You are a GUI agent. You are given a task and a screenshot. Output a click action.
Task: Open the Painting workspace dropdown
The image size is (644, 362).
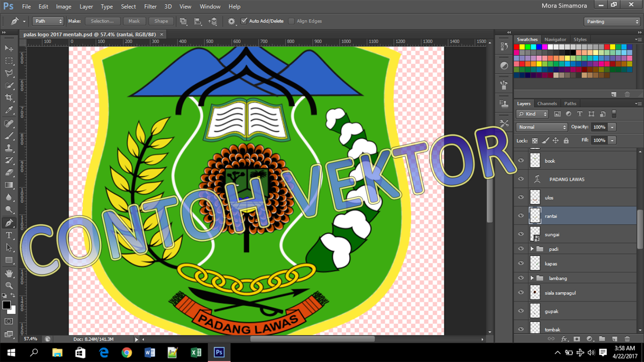pyautogui.click(x=612, y=21)
